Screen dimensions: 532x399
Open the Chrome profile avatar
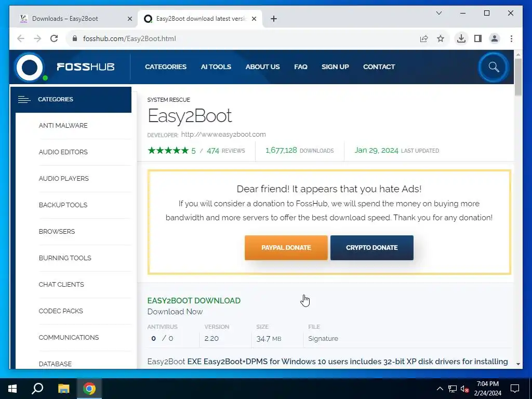(495, 38)
